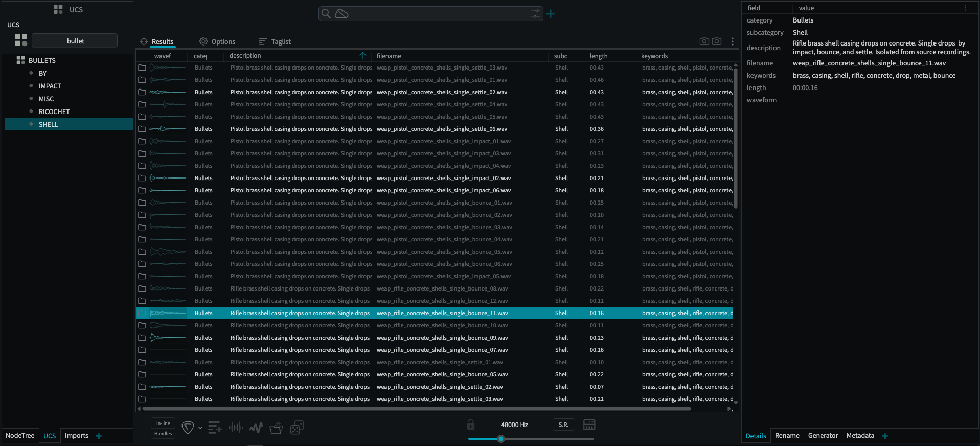
Task: Click the UCS grid icon at top
Action: (x=58, y=9)
